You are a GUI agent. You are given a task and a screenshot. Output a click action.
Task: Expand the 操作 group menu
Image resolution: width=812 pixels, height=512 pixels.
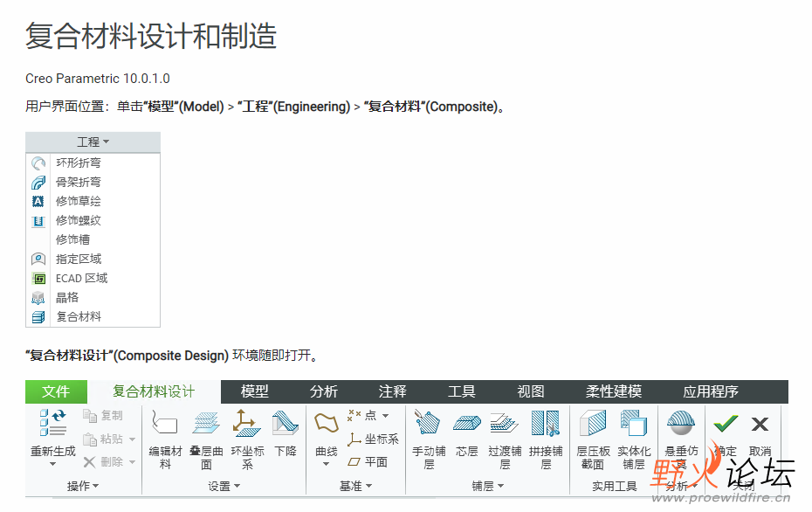tap(83, 486)
